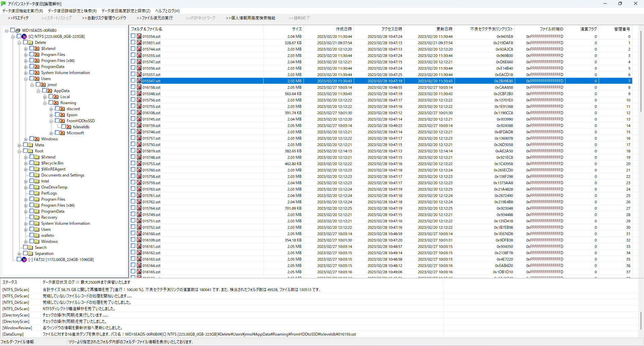Click the txleveldb deleted folder icon
This screenshot has width=644, height=346.
point(69,127)
